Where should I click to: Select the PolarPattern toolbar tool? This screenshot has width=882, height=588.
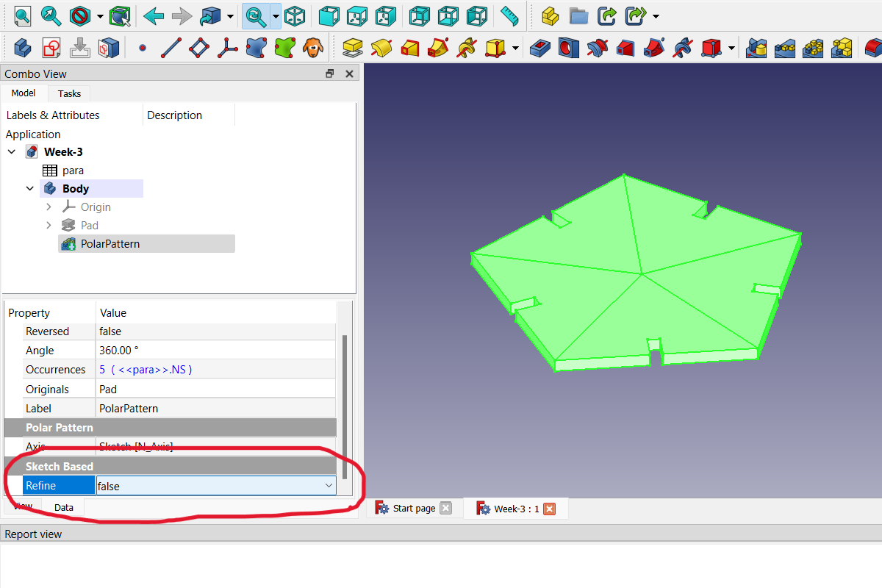pyautogui.click(x=813, y=49)
